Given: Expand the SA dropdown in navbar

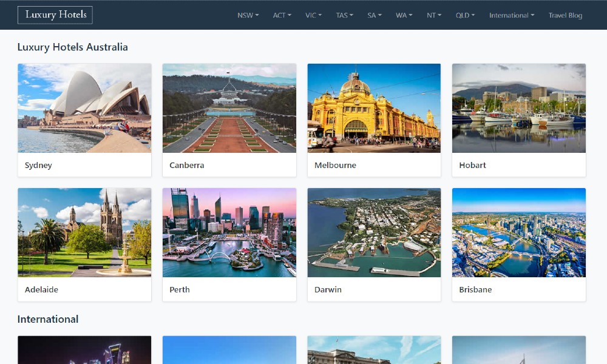Looking at the screenshot, I should 375,16.
